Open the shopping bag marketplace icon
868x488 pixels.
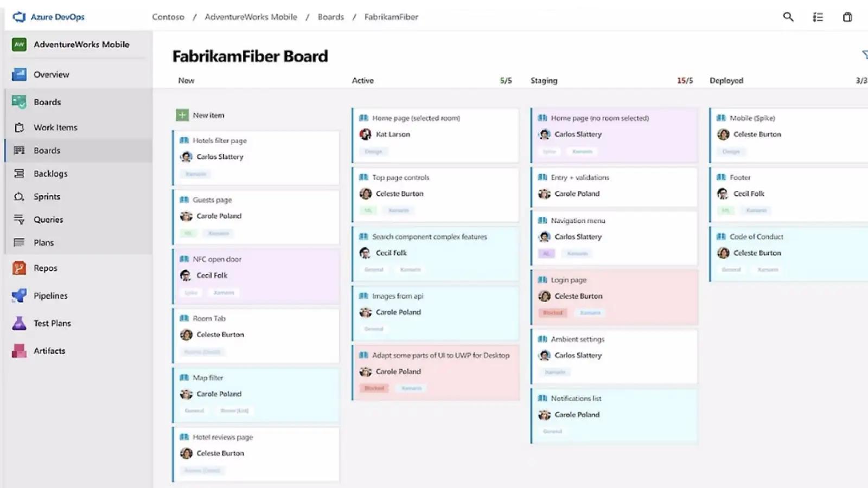point(847,17)
